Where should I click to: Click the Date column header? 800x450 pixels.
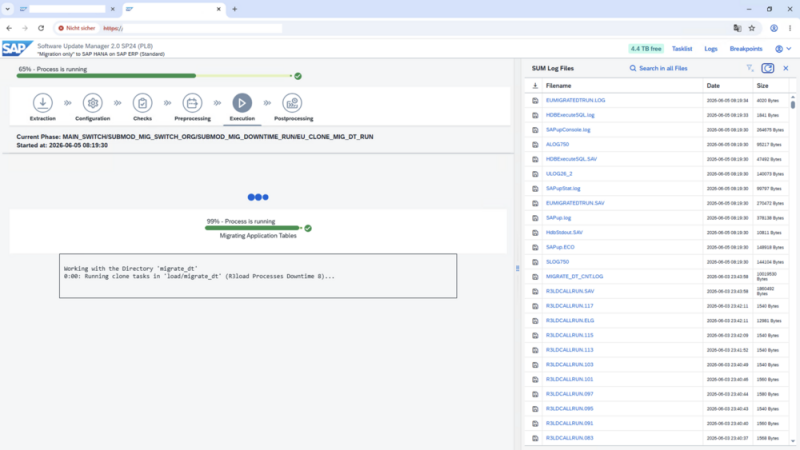[x=713, y=86]
